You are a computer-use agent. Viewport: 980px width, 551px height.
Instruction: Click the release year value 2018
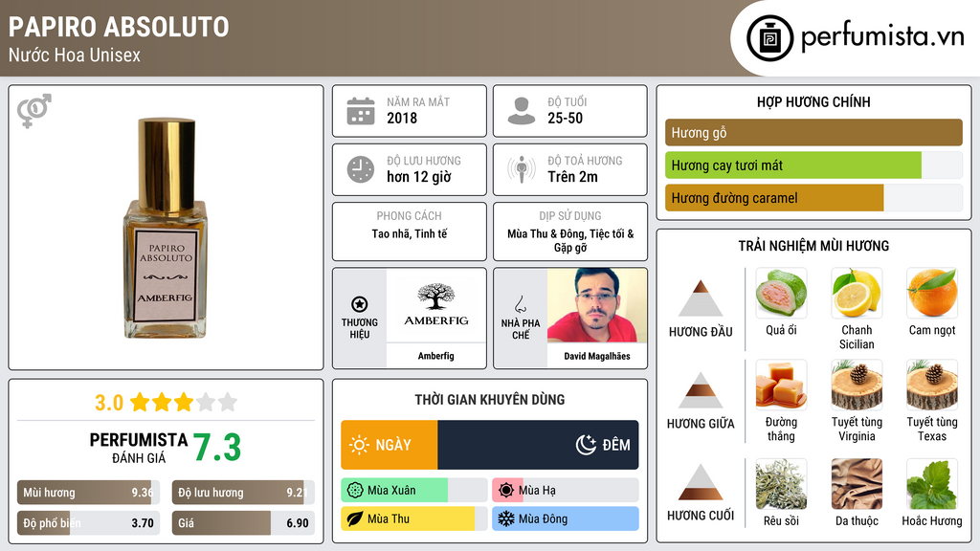(x=402, y=118)
